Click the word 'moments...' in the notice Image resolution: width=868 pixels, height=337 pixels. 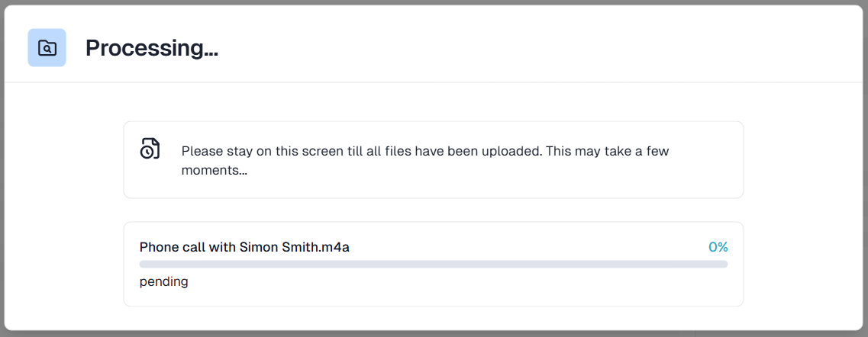coord(214,171)
